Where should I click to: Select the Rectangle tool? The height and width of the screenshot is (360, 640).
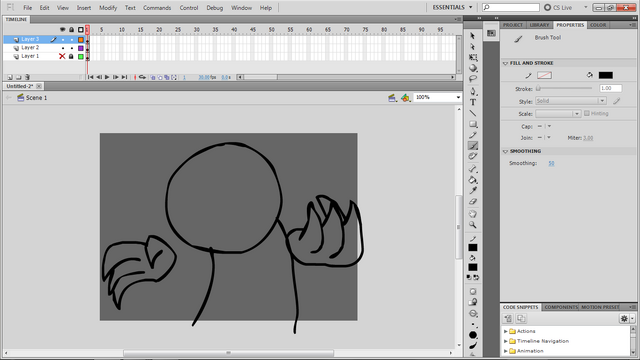(x=473, y=124)
